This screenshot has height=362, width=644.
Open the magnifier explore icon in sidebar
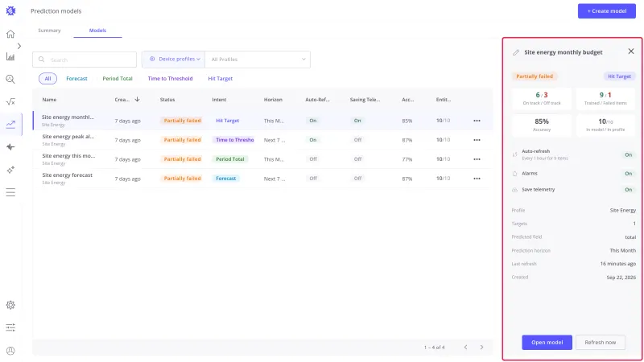click(x=10, y=79)
